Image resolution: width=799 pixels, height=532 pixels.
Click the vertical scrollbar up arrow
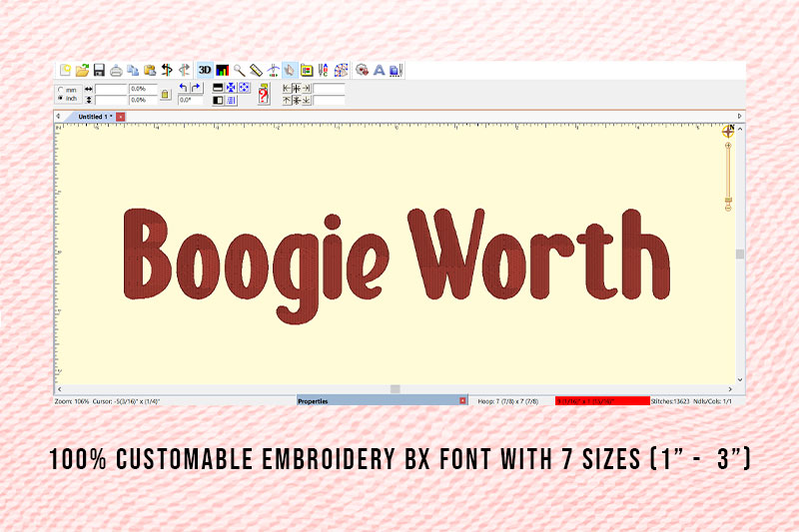pos(740,130)
